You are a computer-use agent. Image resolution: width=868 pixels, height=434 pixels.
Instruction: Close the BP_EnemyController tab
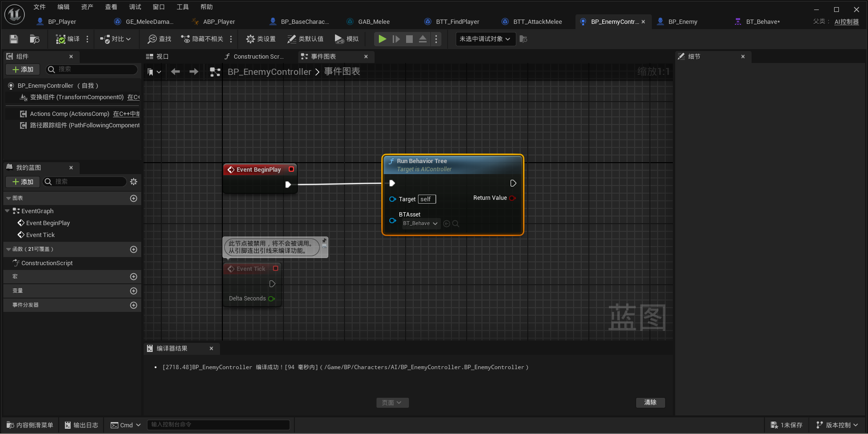pos(643,22)
